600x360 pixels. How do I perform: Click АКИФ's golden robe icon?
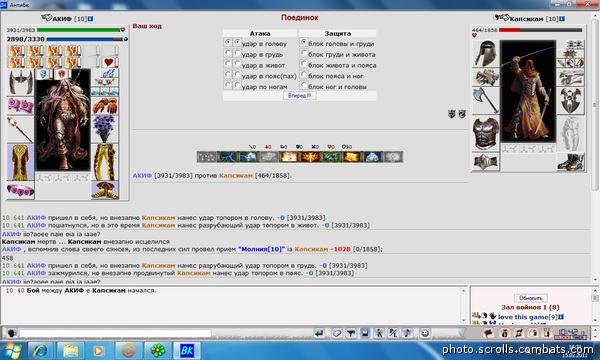coord(21,162)
